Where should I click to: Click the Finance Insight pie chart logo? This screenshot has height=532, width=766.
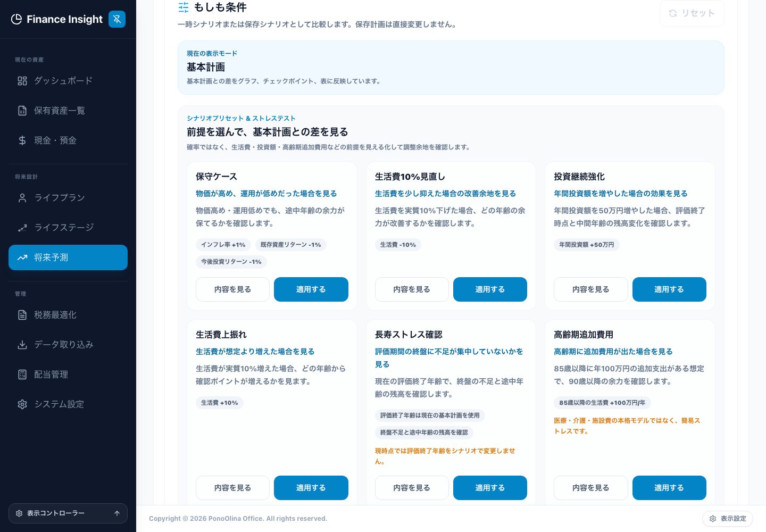[16, 19]
